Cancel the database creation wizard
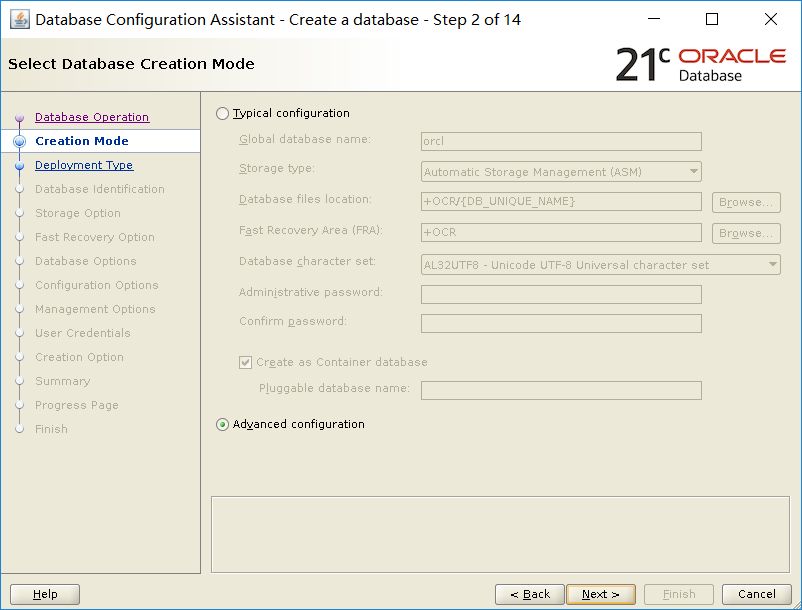Image resolution: width=802 pixels, height=610 pixels. coord(756,594)
